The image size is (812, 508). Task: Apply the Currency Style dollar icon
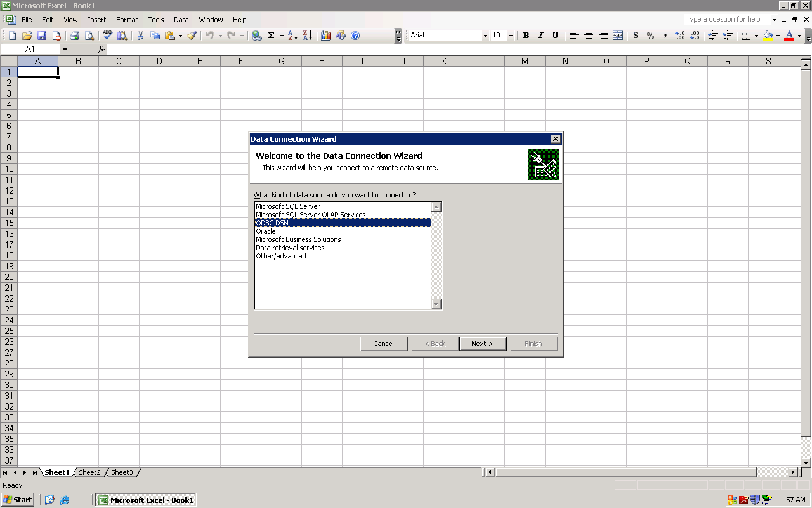coord(636,36)
